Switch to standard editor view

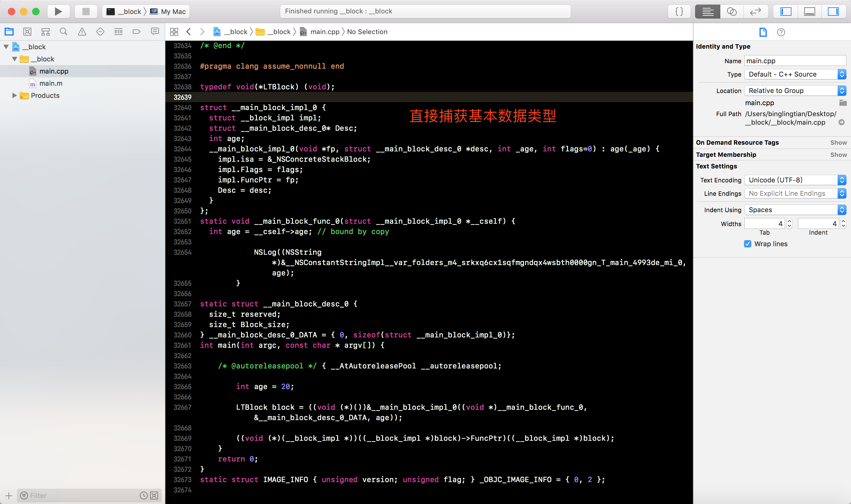707,12
